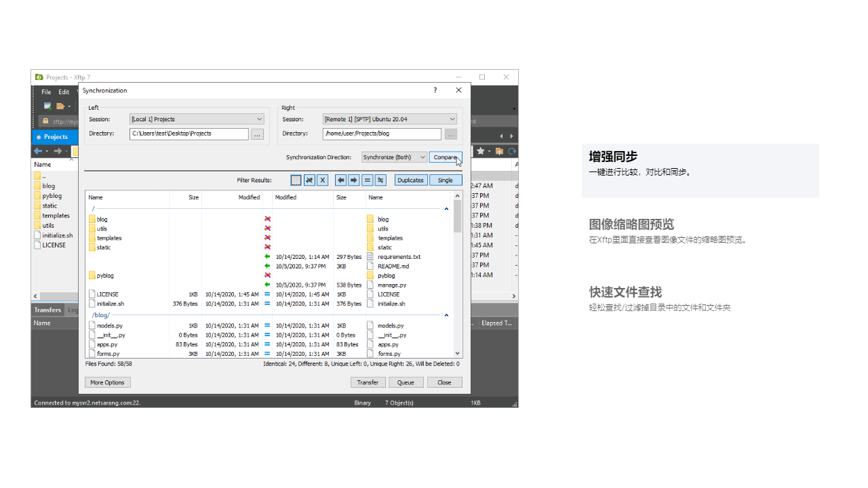868x488 pixels.
Task: Browse left directory with the ... button
Action: tap(257, 134)
